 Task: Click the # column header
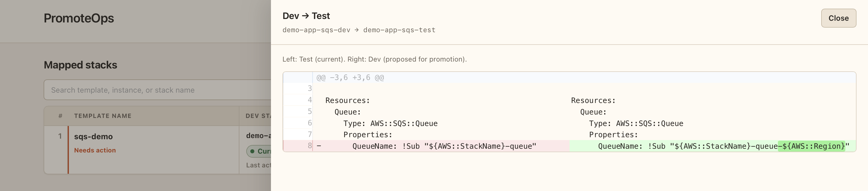tap(60, 116)
